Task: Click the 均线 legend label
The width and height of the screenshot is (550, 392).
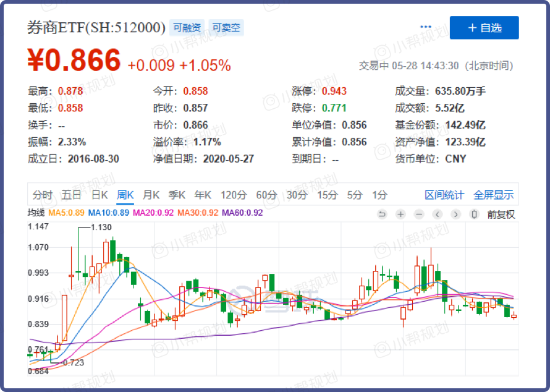Action: tap(36, 213)
